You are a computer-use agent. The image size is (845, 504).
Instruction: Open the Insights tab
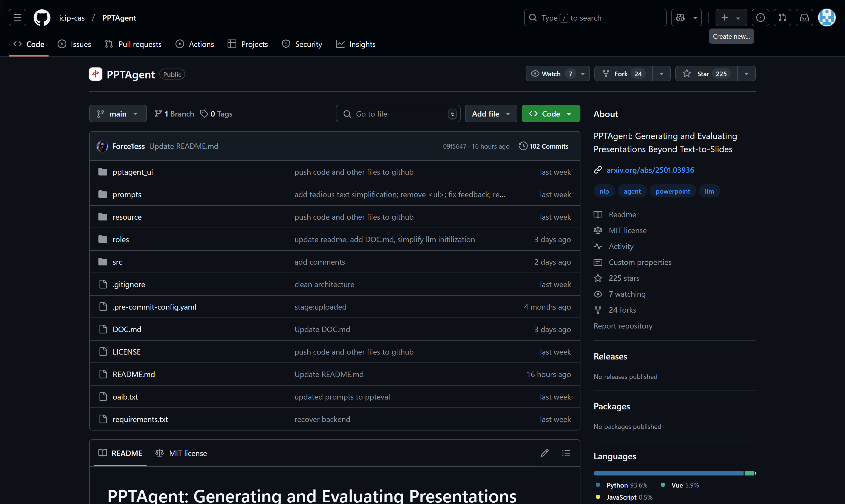(355, 44)
